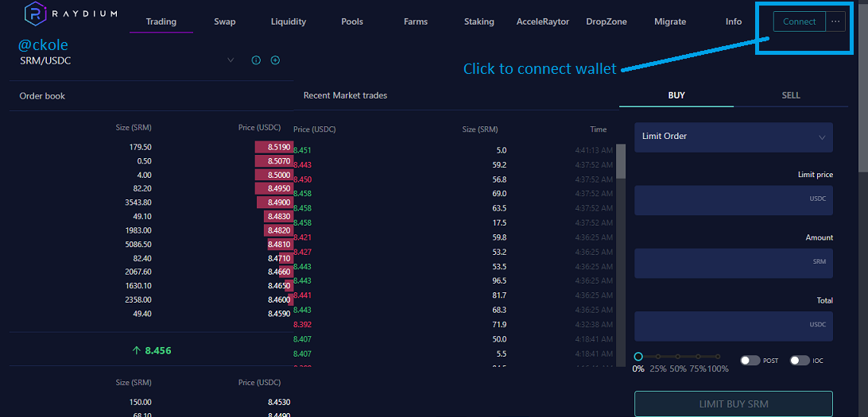Image resolution: width=868 pixels, height=417 pixels.
Task: Open the Limit Order type dropdown
Action: tap(734, 137)
